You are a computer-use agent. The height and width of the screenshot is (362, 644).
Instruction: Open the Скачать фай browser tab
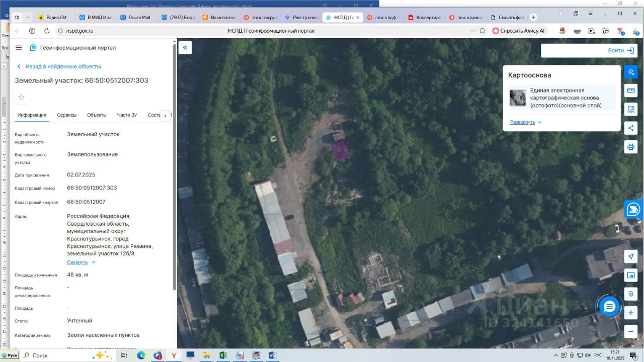[x=507, y=17]
